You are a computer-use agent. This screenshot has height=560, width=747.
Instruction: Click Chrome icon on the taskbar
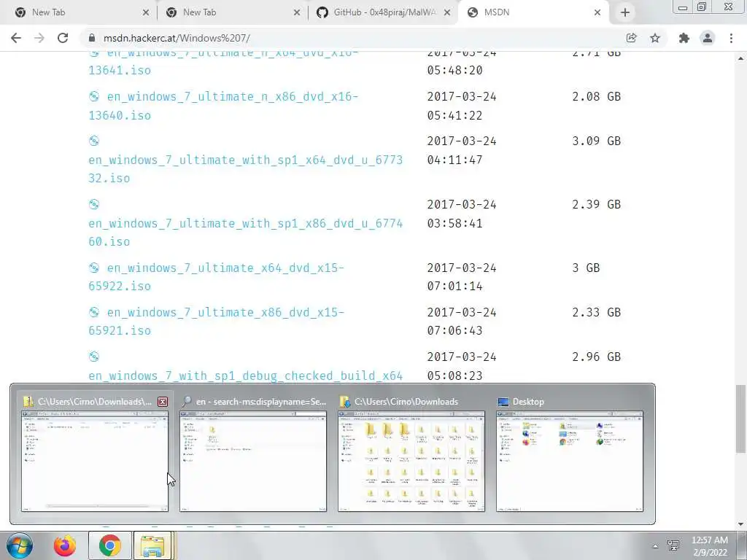(x=110, y=545)
